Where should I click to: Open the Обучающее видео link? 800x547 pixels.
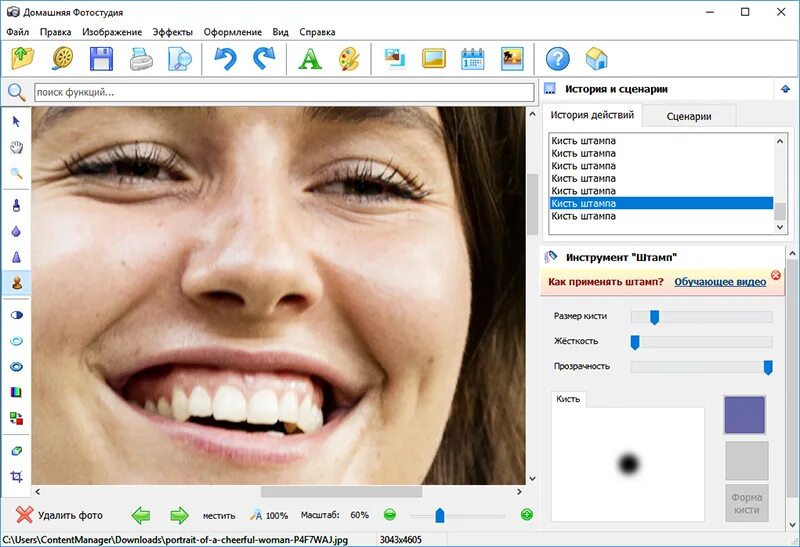pos(720,282)
